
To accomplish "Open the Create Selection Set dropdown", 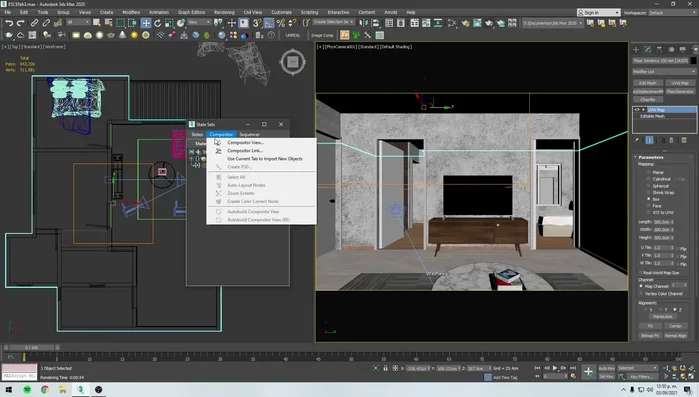I will [x=333, y=22].
